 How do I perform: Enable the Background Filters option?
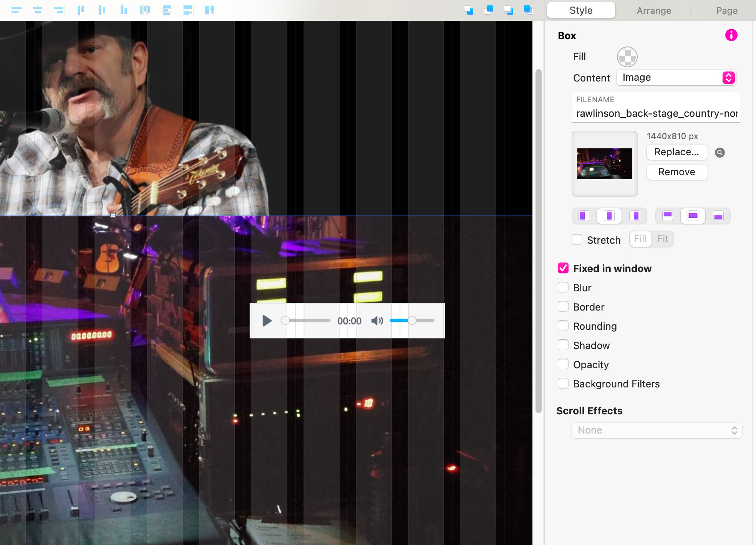563,384
